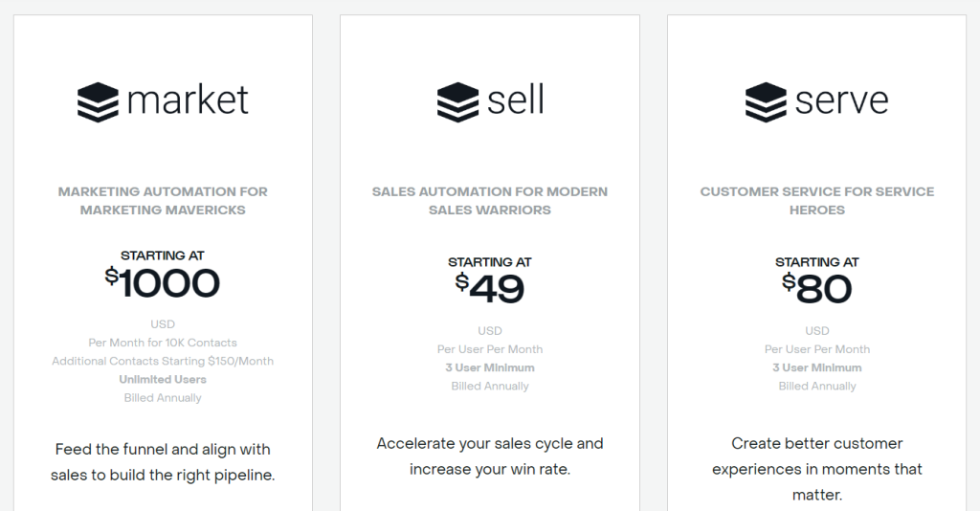The height and width of the screenshot is (511, 980).
Task: Click the $49 starting price
Action: [490, 289]
